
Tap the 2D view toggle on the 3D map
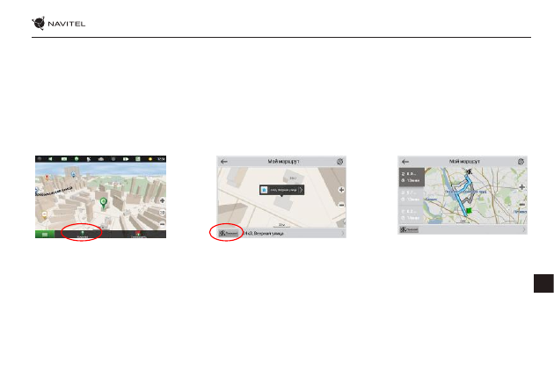point(162,213)
